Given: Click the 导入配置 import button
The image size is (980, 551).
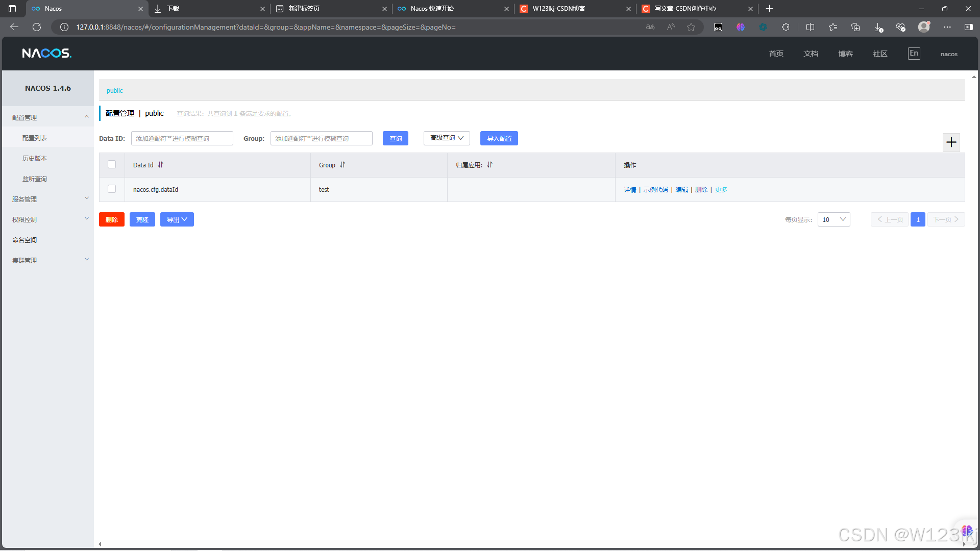Looking at the screenshot, I should click(499, 138).
